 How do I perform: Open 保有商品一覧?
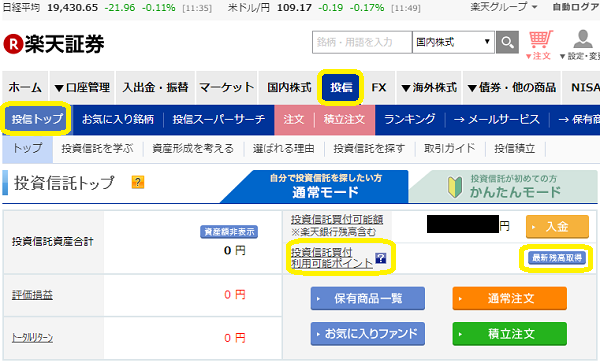(368, 298)
